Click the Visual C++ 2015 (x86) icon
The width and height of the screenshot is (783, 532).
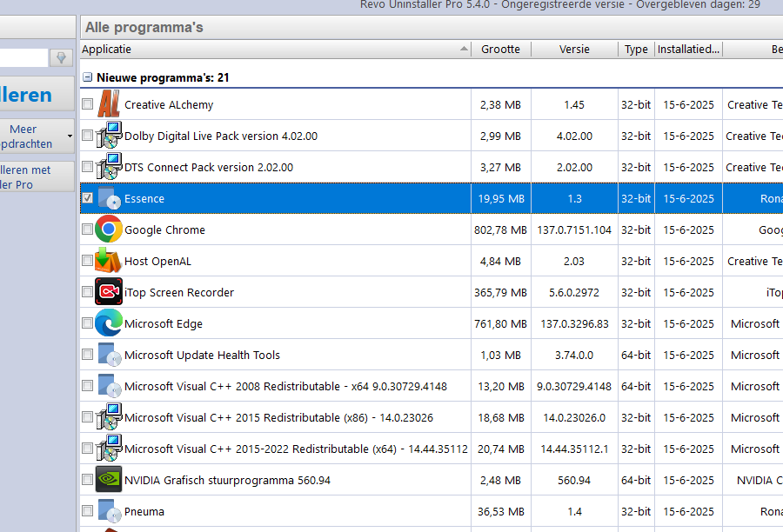coord(109,417)
